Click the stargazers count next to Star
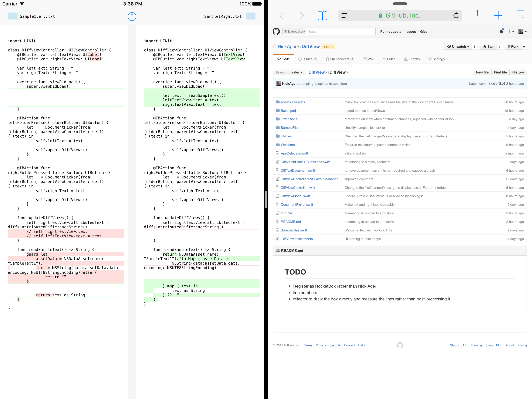532x399 pixels. (x=499, y=46)
